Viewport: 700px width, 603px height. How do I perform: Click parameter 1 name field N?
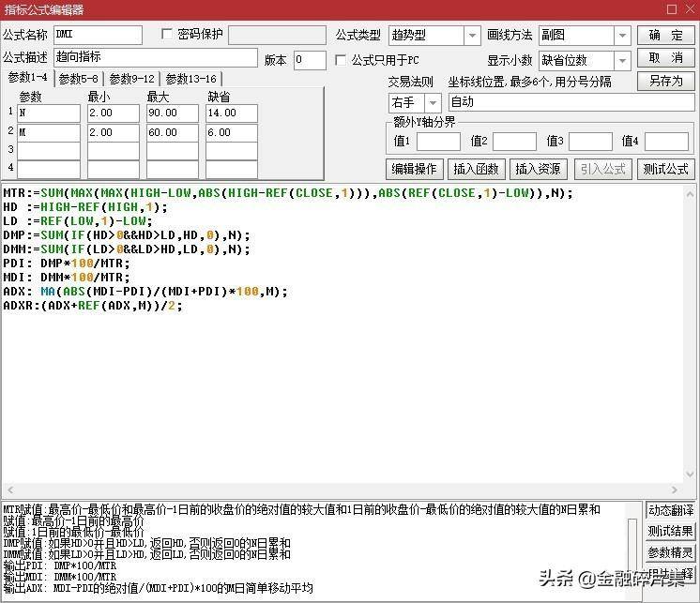49,113
